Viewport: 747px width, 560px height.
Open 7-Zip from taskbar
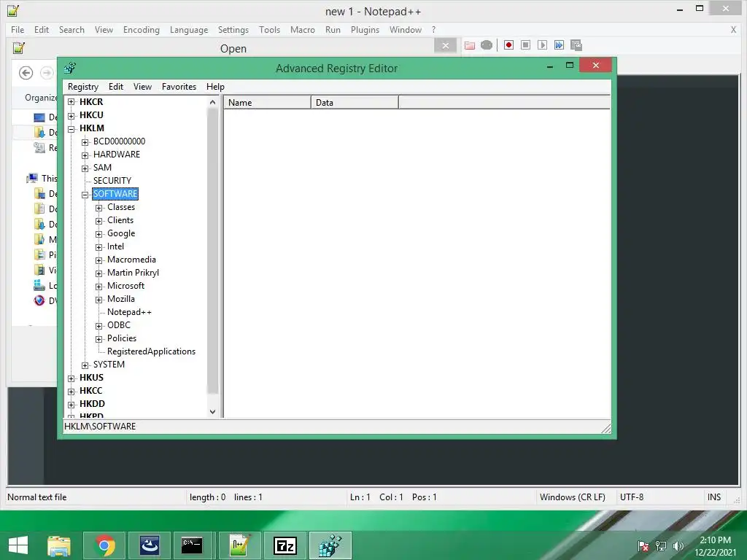pyautogui.click(x=285, y=545)
